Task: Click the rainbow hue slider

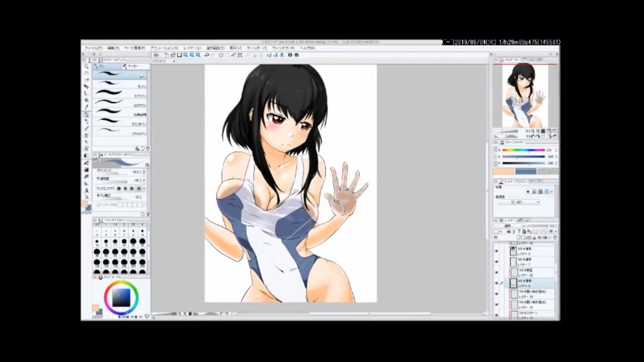Action: [x=523, y=150]
